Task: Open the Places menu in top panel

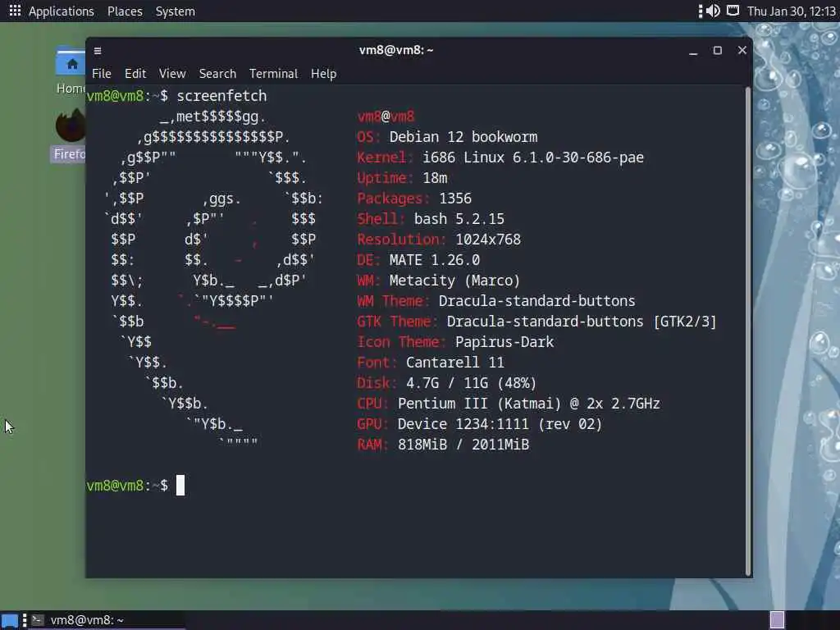Action: [125, 11]
